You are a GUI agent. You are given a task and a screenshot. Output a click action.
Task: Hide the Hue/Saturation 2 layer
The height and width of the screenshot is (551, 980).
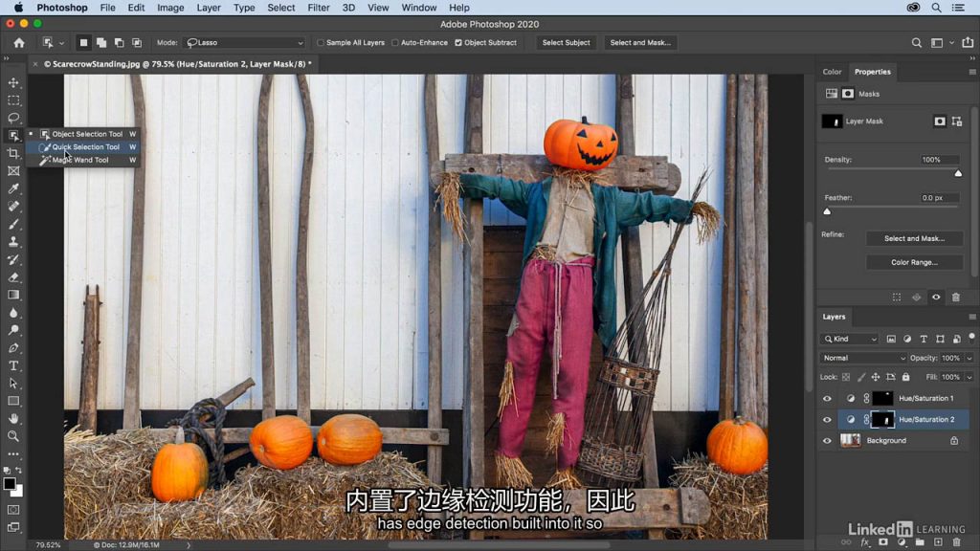pyautogui.click(x=827, y=419)
